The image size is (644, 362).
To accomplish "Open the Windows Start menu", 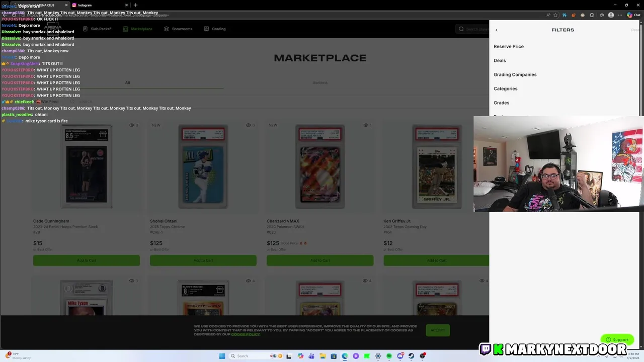I will 222,356.
